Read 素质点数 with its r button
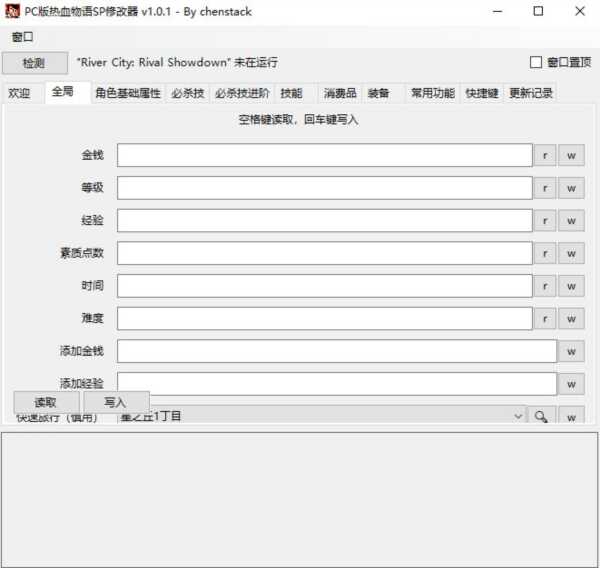600x568 pixels. (x=545, y=253)
